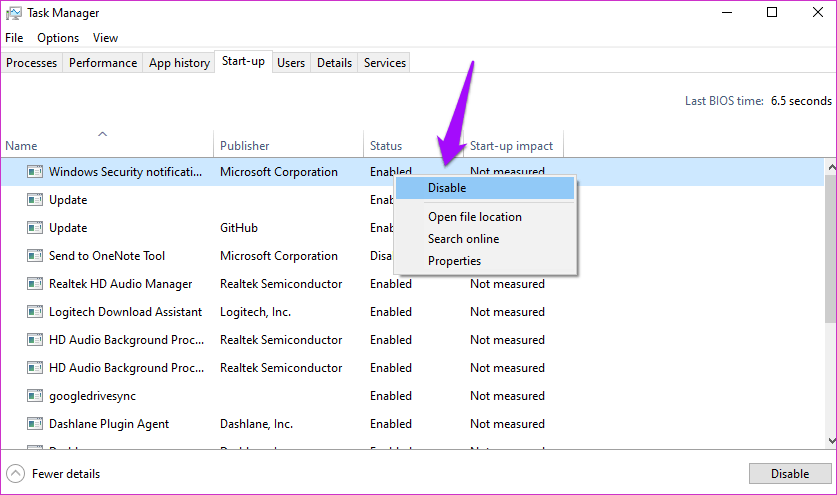Switch to the Details tab
This screenshot has width=837, height=495.
point(334,63)
